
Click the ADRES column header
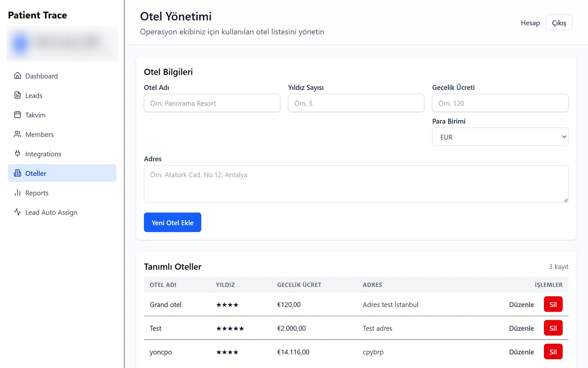pyautogui.click(x=372, y=284)
